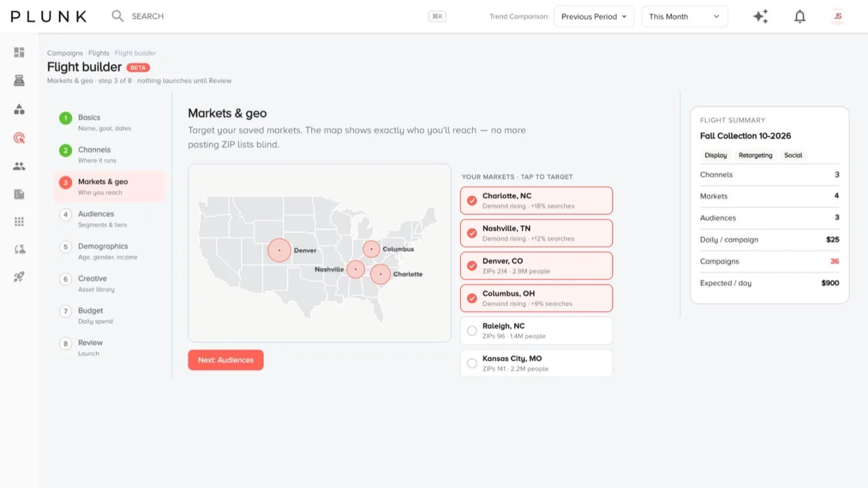This screenshot has width=868, height=488.
Task: Click the PLUNK logo
Action: [x=48, y=17]
